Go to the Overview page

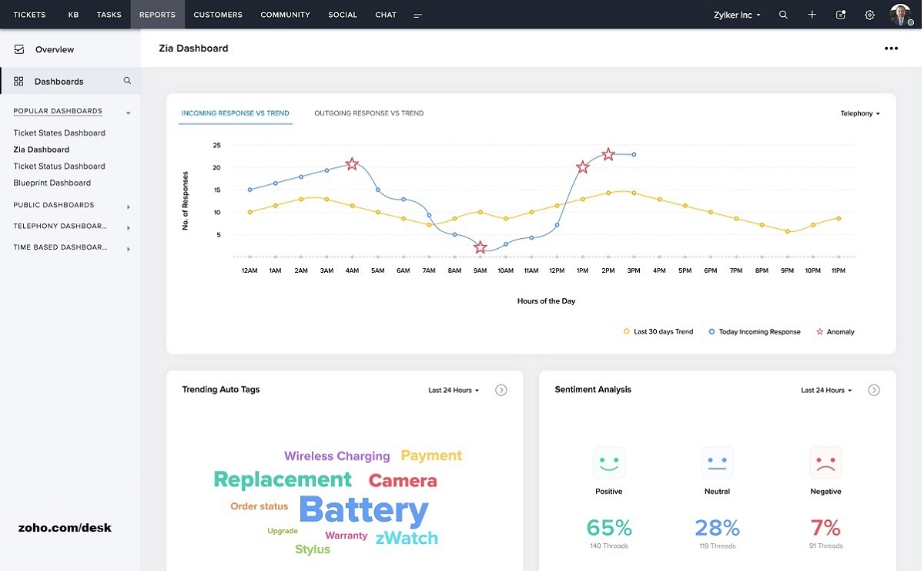point(54,49)
